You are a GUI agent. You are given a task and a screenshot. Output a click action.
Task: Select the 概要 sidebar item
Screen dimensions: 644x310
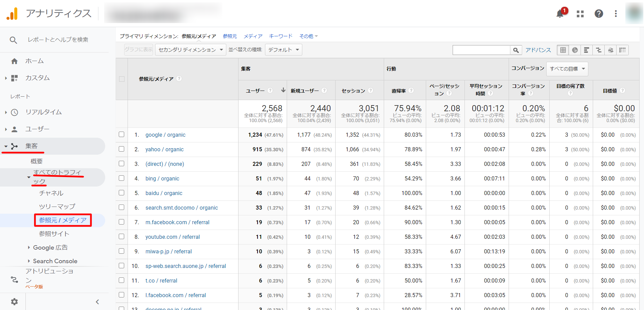tap(37, 161)
